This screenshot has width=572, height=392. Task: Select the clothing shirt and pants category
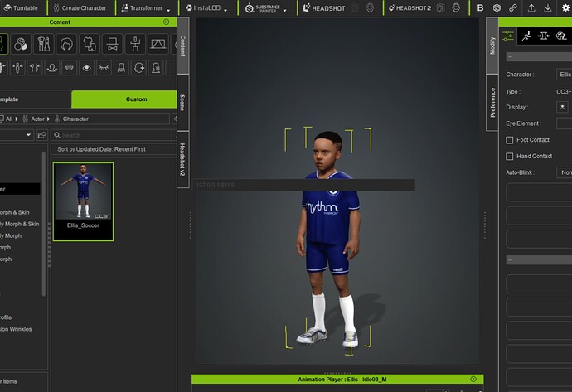click(x=90, y=44)
